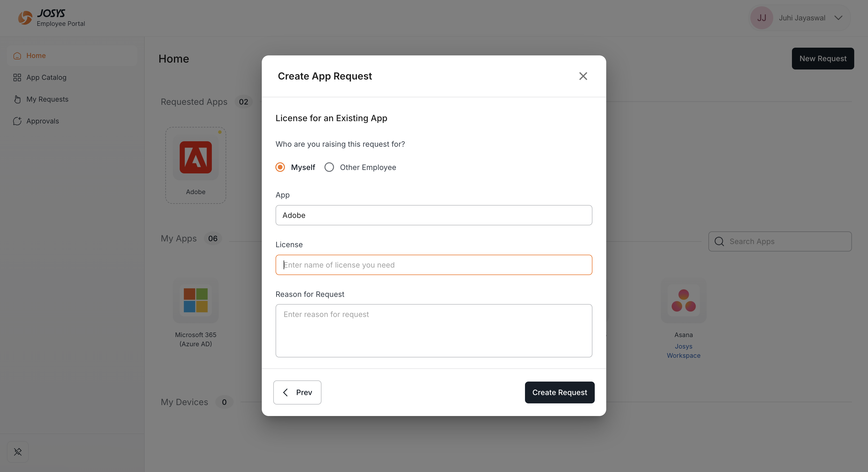Open the Home sidebar icon
The width and height of the screenshot is (868, 472).
pyautogui.click(x=17, y=56)
